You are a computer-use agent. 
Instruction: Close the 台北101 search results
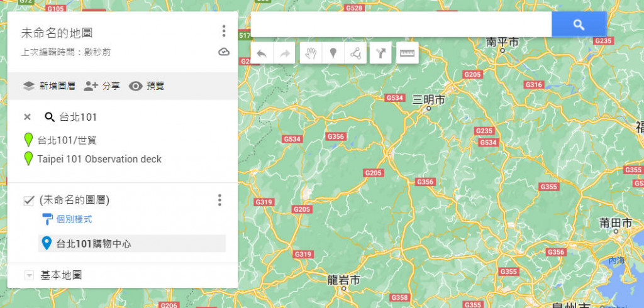pyautogui.click(x=27, y=117)
